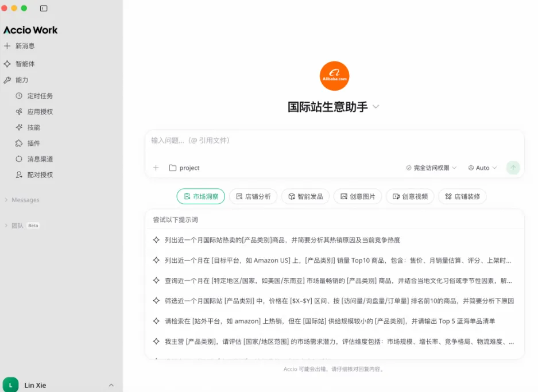Expand the Lin Xie account menu chevron
The height and width of the screenshot is (392, 538).
pos(111,385)
